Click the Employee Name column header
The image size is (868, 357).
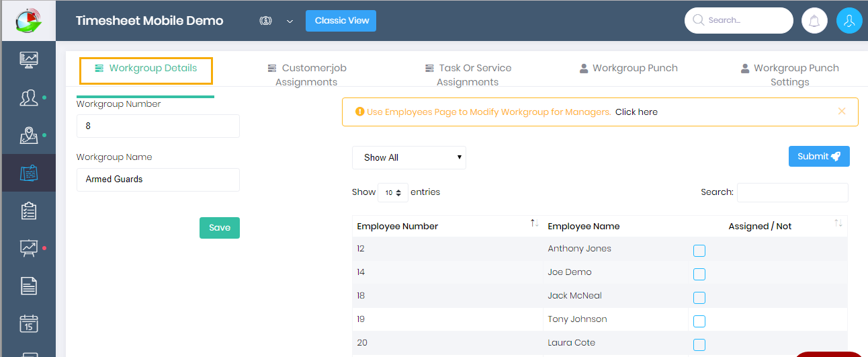click(x=584, y=227)
